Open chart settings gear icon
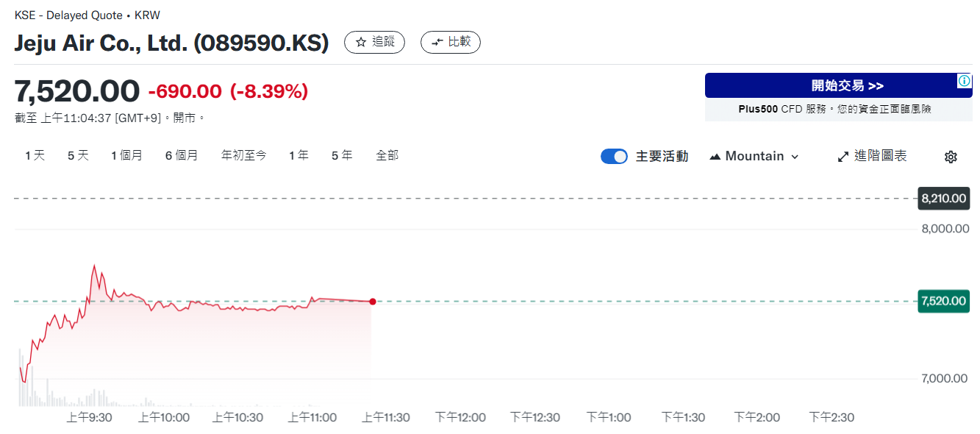This screenshot has height=434, width=980. pos(951,157)
